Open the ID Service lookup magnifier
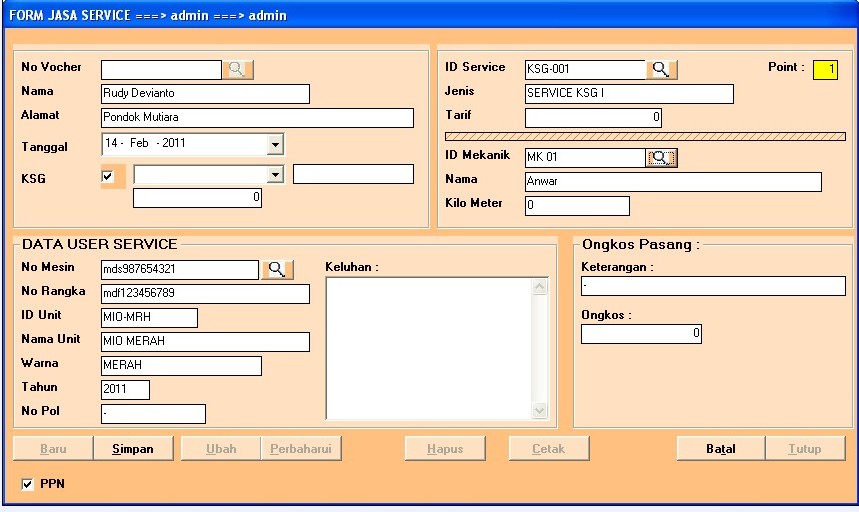 661,70
